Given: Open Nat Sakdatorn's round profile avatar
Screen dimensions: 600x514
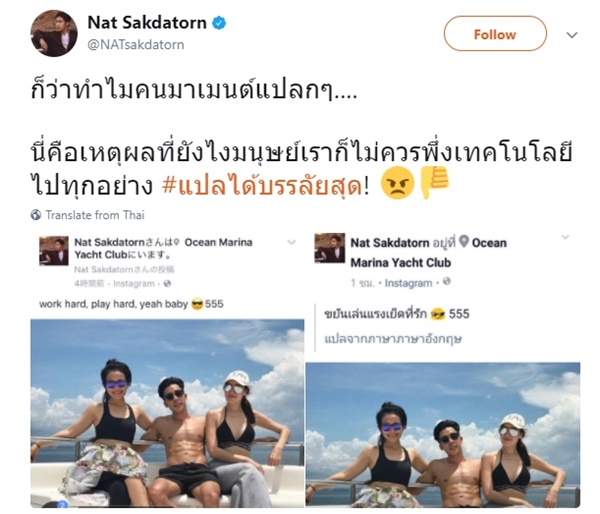Looking at the screenshot, I should click(54, 34).
